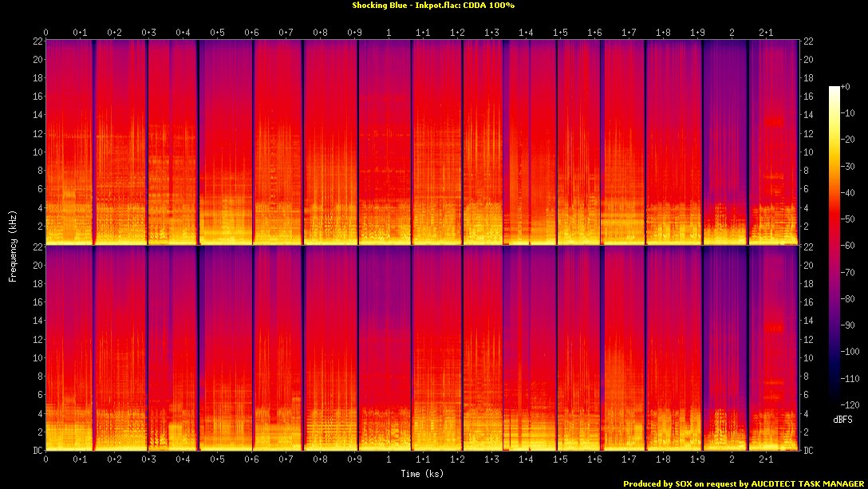
Task: Click the '0.5' tick on the top time axis
Action: 217,32
